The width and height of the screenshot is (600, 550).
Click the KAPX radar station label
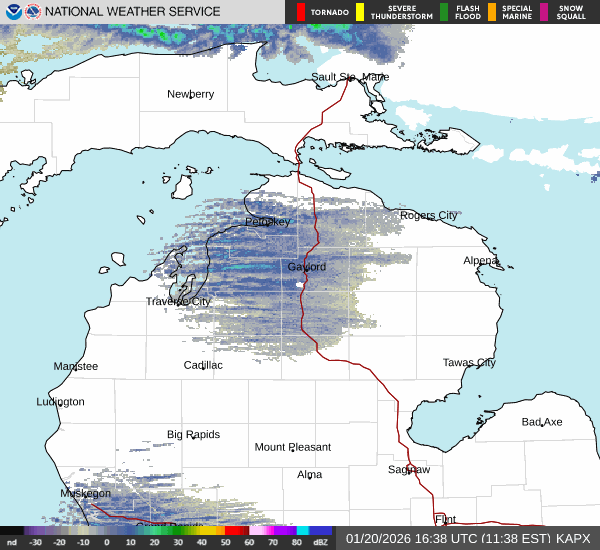coord(573,538)
